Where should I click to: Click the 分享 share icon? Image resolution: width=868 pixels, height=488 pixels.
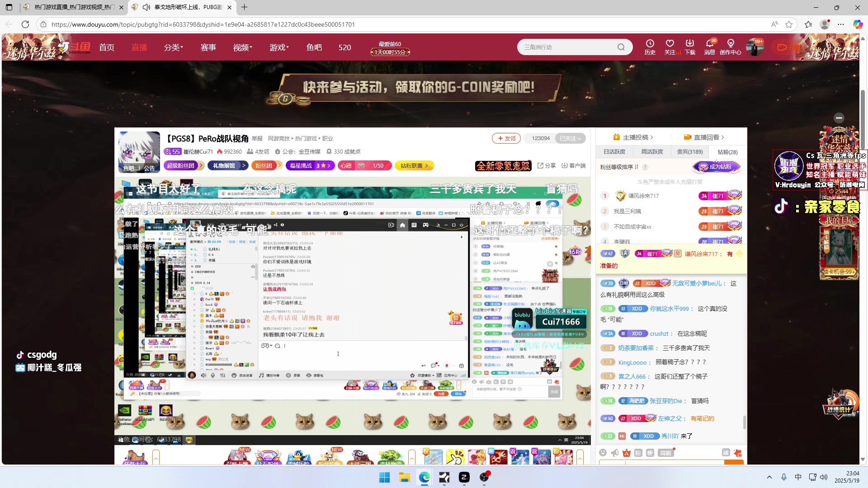547,166
